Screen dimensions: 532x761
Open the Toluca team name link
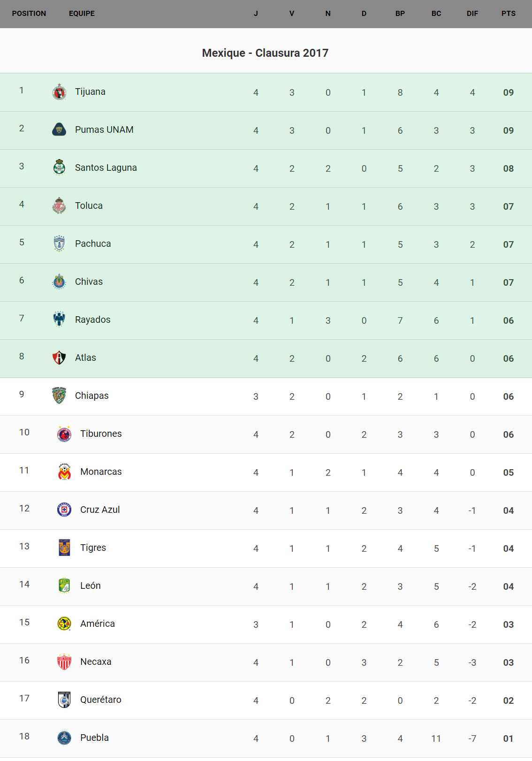[x=89, y=205]
